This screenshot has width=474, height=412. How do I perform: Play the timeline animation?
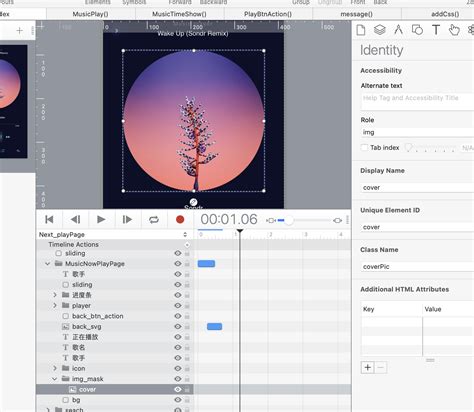tap(101, 219)
